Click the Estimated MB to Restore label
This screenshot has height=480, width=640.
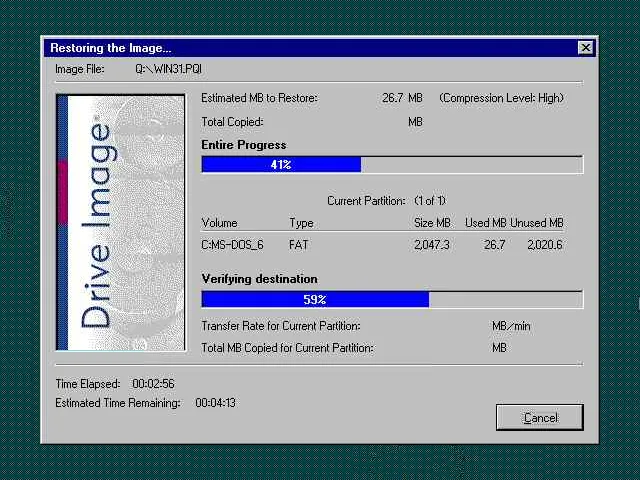click(259, 98)
